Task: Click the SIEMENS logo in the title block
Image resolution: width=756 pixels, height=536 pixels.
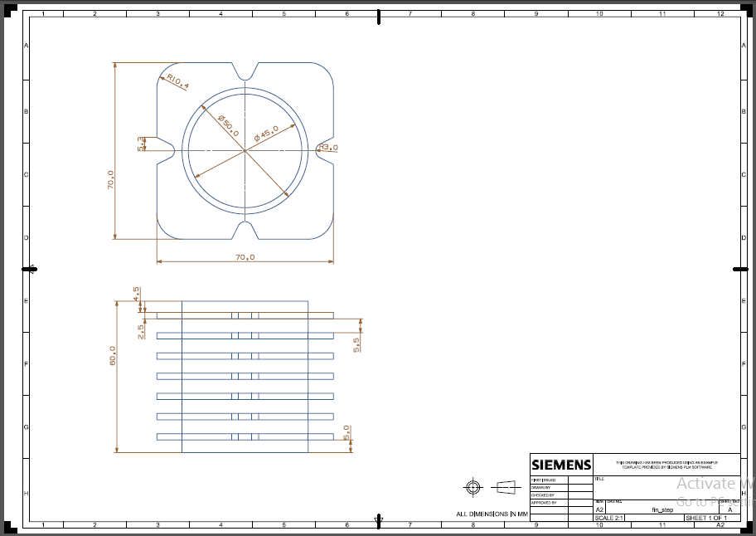Action: click(560, 465)
